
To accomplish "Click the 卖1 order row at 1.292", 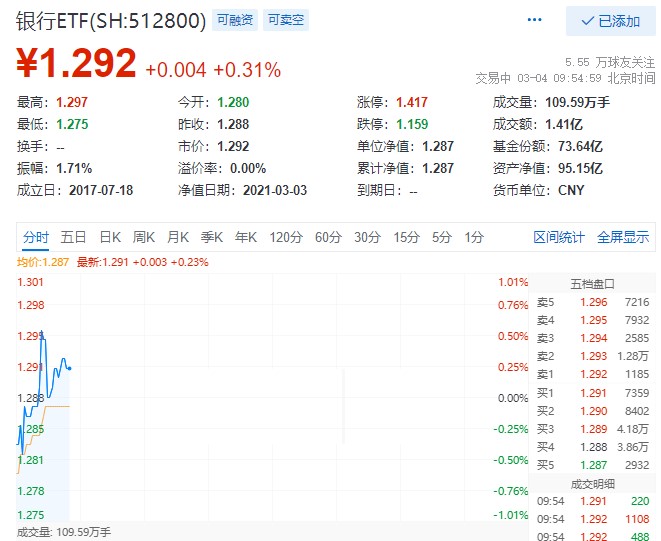I will [x=593, y=374].
